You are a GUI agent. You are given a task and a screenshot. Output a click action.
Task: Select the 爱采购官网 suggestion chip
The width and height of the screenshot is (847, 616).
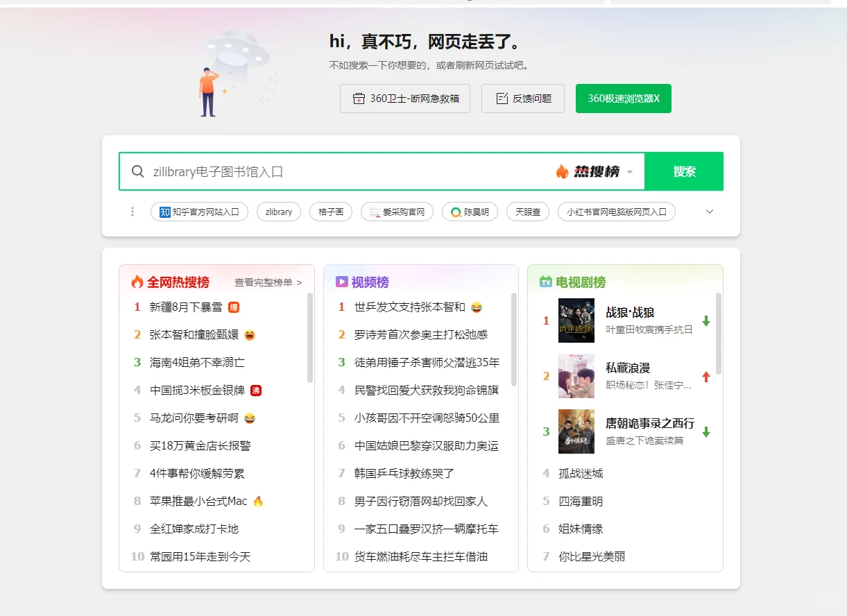397,212
